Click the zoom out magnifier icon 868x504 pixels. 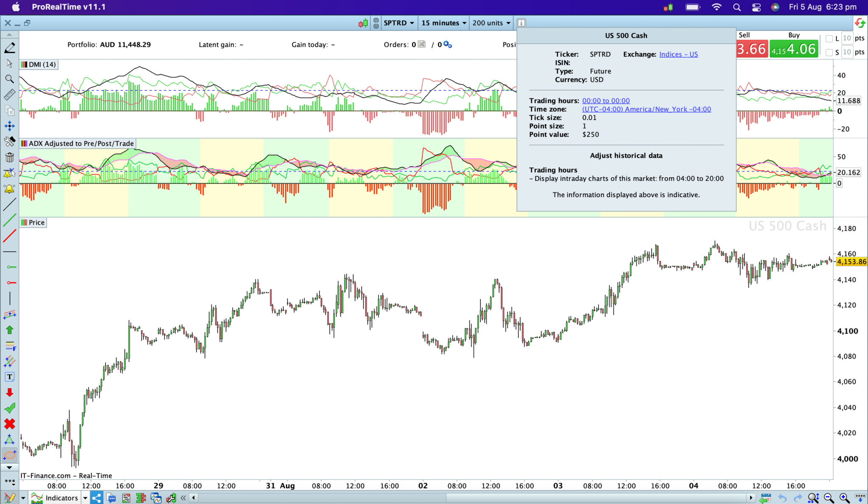tap(829, 498)
